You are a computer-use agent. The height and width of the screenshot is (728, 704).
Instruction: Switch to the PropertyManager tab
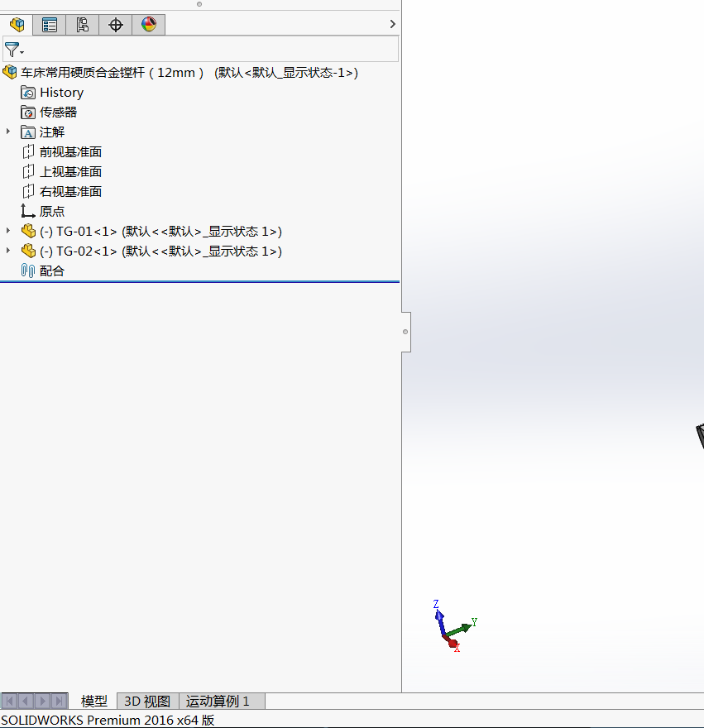point(50,25)
